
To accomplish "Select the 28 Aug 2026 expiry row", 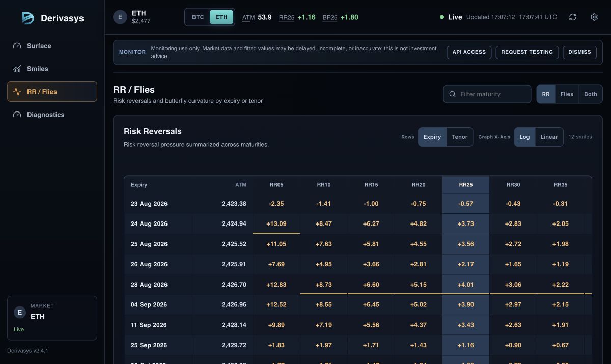I will click(x=358, y=285).
